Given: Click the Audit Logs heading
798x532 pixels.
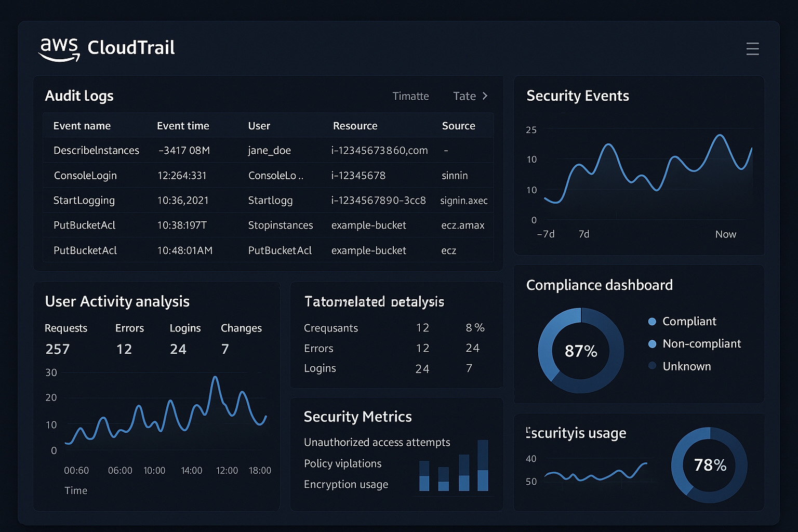Looking at the screenshot, I should click(79, 96).
